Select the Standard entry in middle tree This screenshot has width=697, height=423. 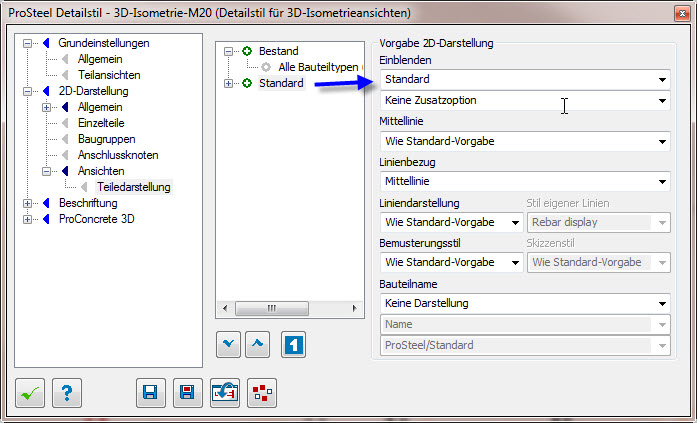click(x=281, y=83)
